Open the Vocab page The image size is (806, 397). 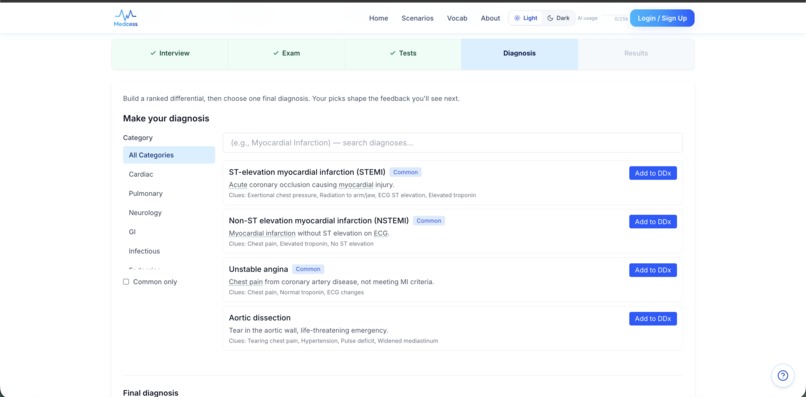tap(457, 18)
